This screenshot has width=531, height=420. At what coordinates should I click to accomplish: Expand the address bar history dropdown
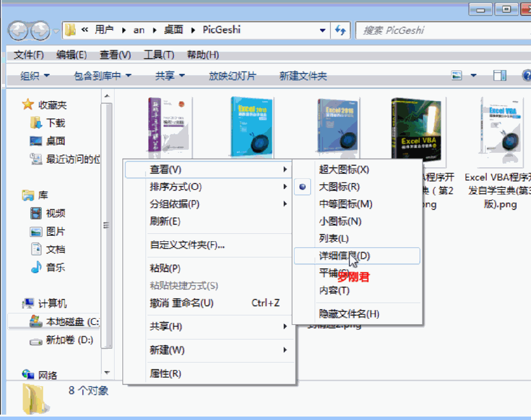click(x=323, y=30)
